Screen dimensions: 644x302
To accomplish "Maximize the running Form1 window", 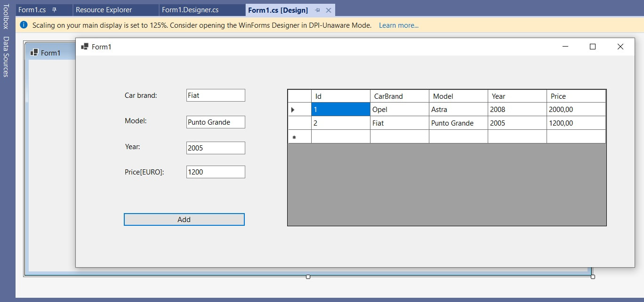I will point(593,47).
